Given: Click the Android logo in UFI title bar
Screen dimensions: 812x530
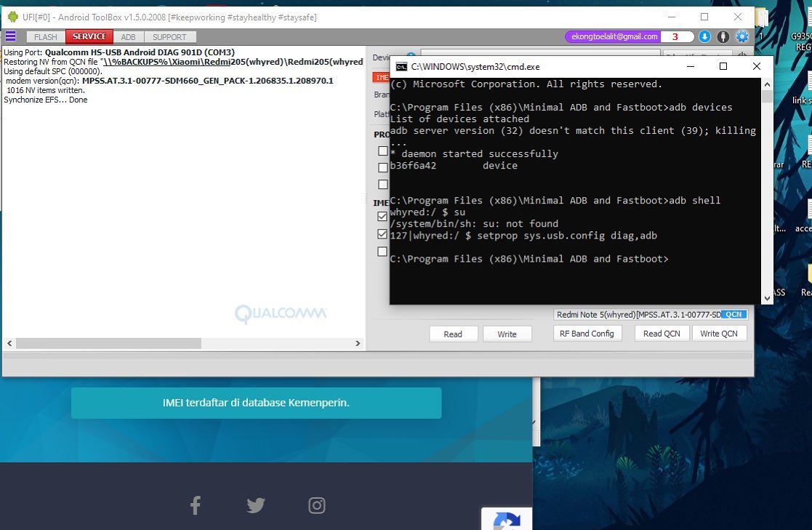Looking at the screenshot, I should point(12,17).
